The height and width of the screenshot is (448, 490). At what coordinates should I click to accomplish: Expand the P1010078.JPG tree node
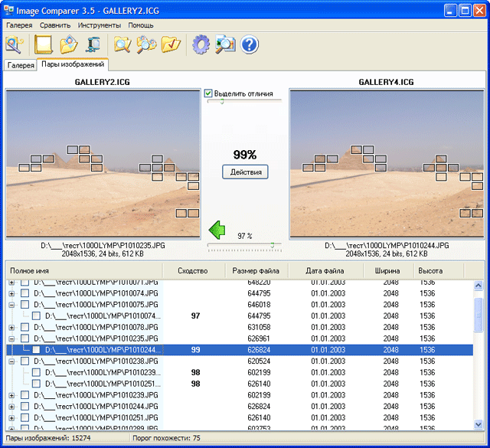click(11, 327)
